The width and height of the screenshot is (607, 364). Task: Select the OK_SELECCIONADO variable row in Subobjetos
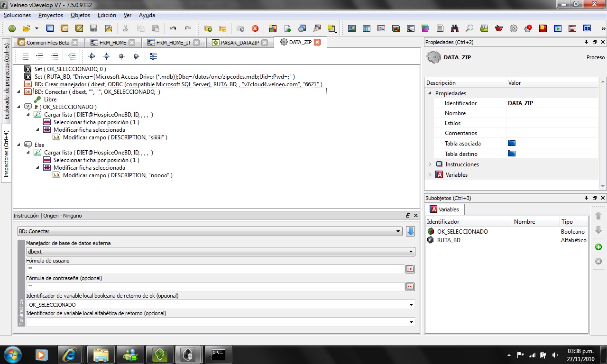click(506, 232)
